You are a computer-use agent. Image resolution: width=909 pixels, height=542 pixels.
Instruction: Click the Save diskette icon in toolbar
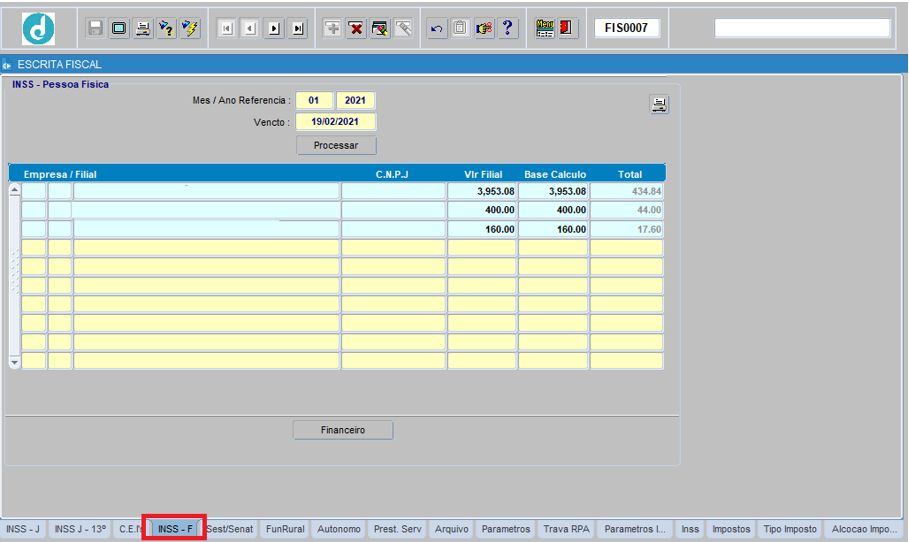(x=96, y=29)
